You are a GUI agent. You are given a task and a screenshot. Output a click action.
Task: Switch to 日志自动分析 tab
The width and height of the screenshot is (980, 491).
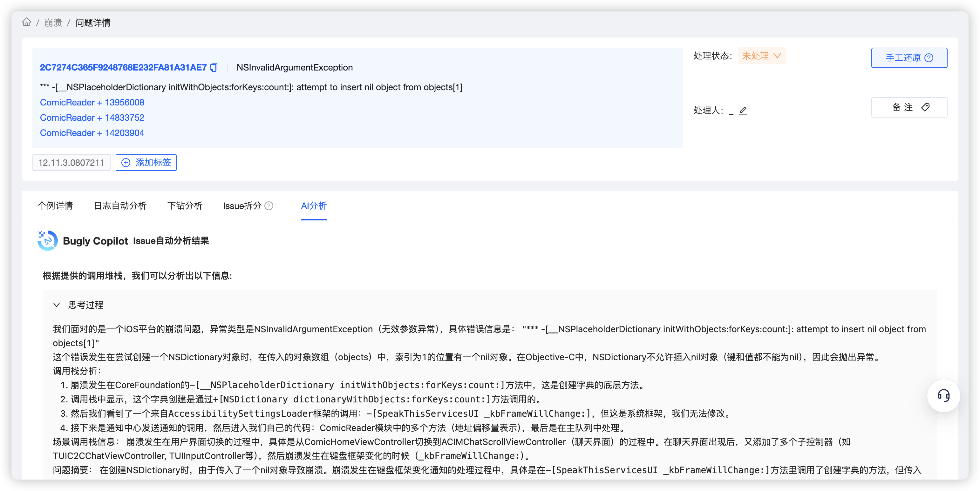[x=120, y=206]
